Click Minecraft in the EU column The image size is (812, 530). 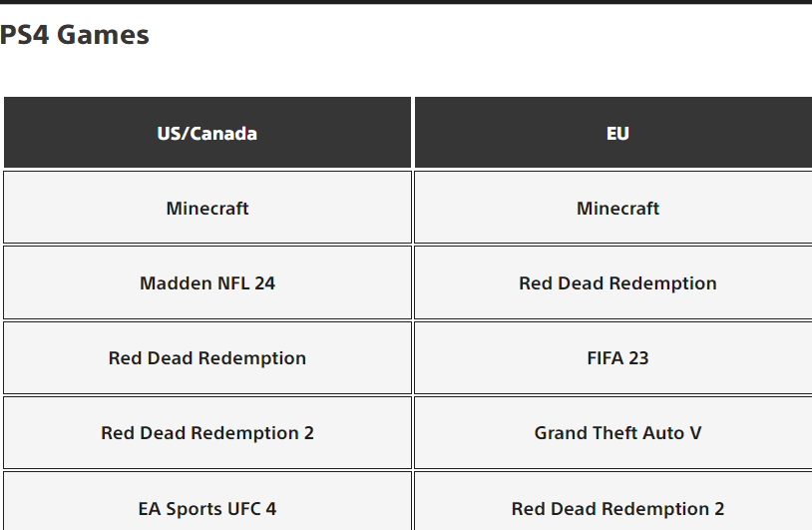point(613,208)
